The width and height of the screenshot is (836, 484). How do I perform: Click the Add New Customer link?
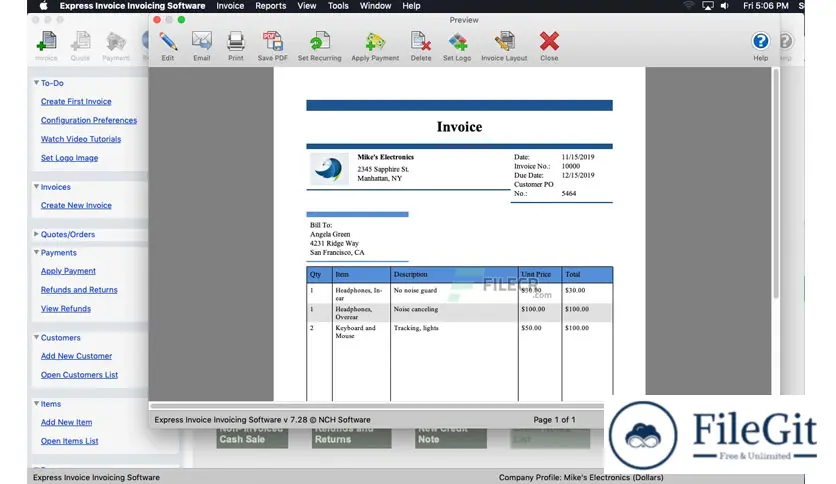[x=76, y=356]
